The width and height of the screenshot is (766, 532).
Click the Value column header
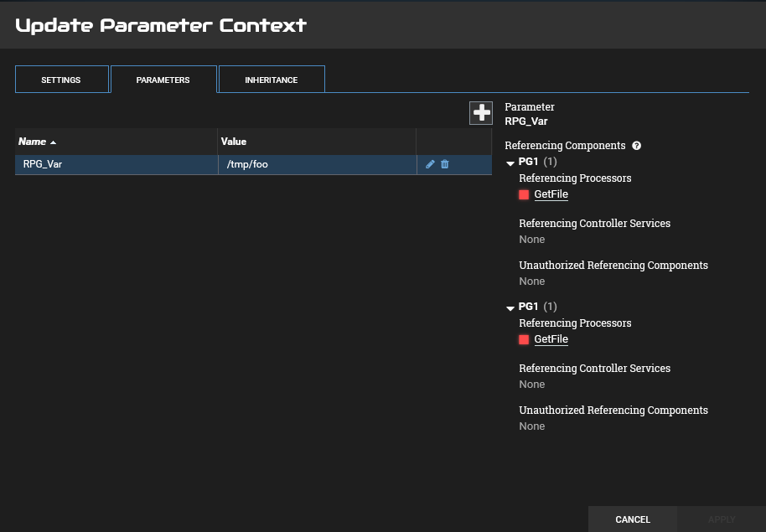point(235,142)
